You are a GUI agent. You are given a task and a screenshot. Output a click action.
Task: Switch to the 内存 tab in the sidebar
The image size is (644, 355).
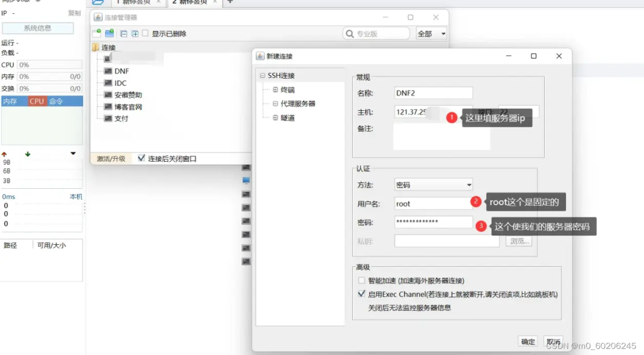(x=10, y=101)
